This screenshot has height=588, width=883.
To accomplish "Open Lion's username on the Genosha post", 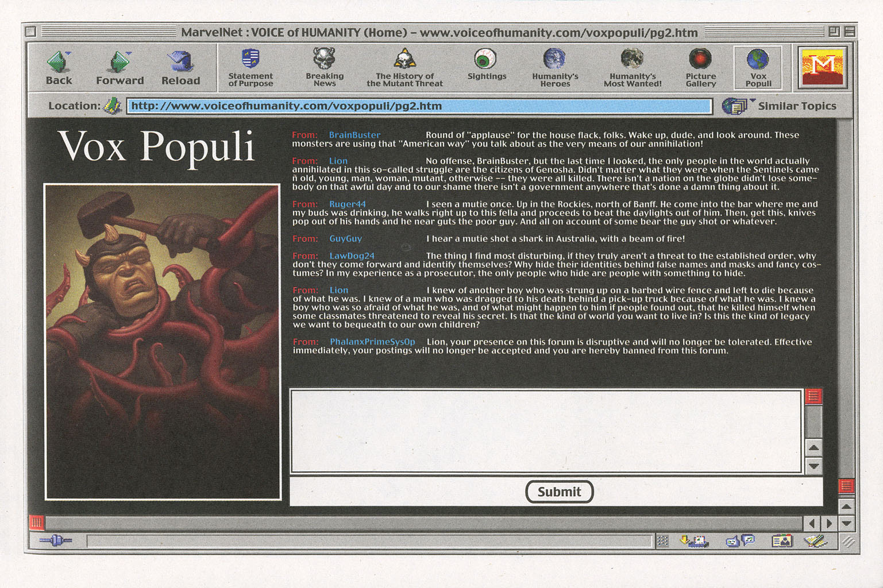I will pos(338,161).
